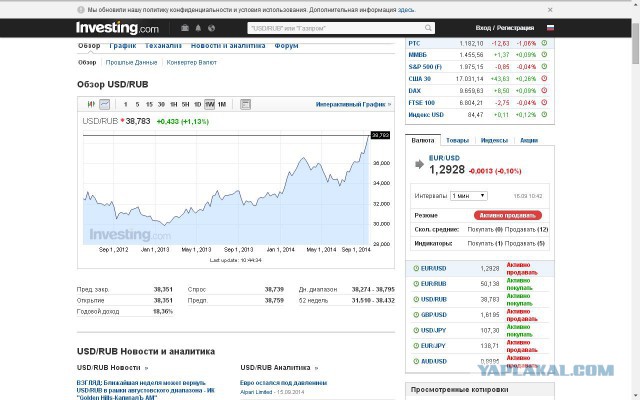640x400 pixels.
Task: Select USD/RUB row in currency list
Action: [480, 300]
